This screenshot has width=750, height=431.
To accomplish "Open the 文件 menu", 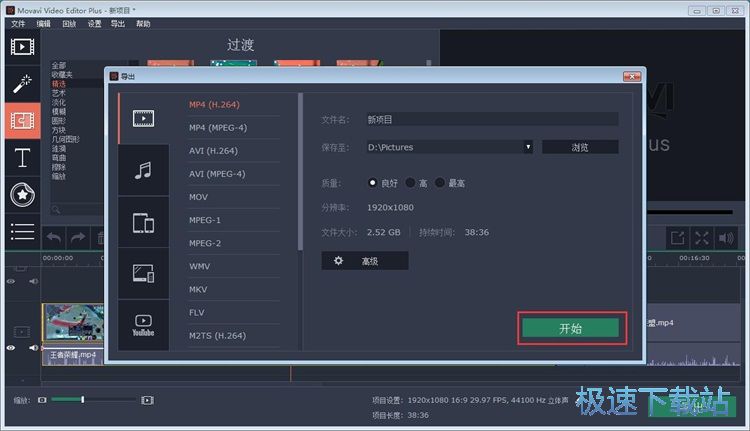I will click(18, 23).
